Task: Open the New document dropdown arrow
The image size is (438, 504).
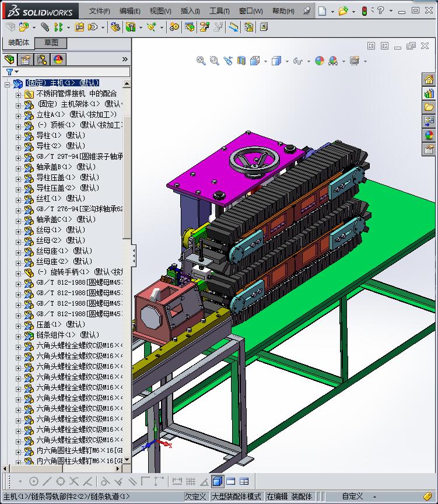Action: click(x=332, y=12)
